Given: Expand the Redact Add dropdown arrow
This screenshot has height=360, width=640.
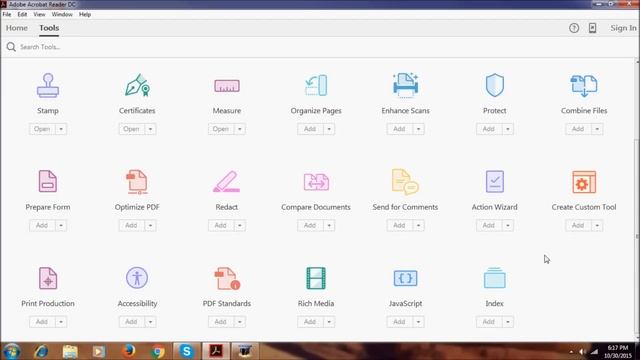Looking at the screenshot, I should tap(240, 225).
